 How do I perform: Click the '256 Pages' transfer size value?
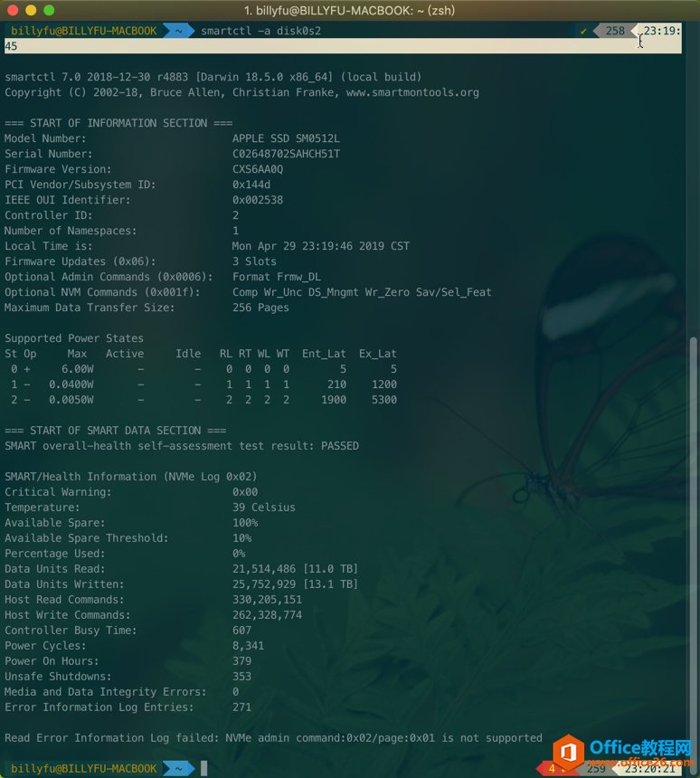point(261,308)
